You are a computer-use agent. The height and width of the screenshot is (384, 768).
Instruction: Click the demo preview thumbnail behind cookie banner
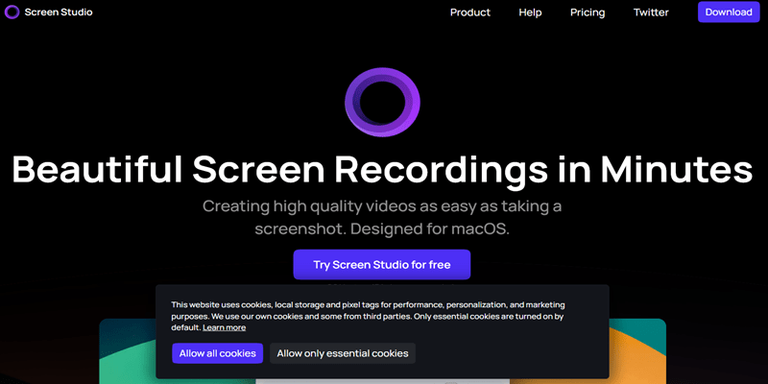click(382, 352)
